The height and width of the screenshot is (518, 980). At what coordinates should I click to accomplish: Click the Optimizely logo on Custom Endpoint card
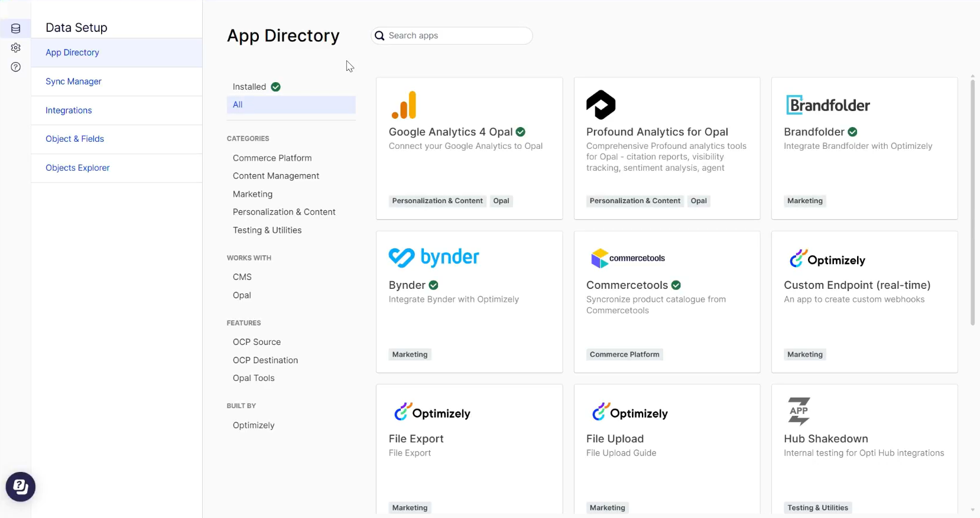pyautogui.click(x=828, y=259)
